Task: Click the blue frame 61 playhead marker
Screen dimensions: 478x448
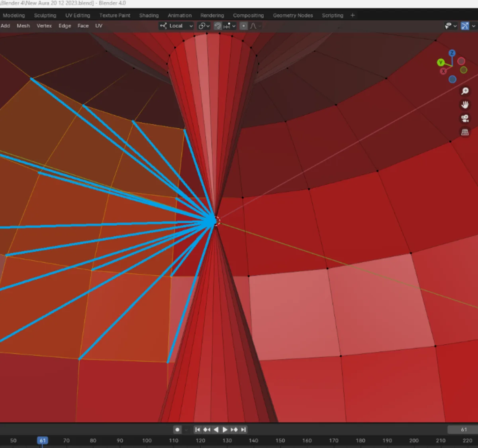Action: [x=43, y=440]
